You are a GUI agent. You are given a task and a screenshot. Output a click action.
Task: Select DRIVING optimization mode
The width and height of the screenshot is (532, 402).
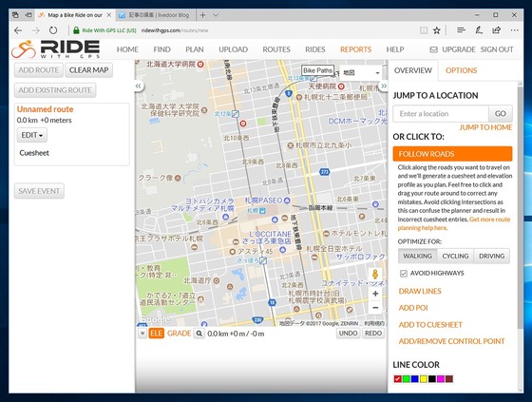pyautogui.click(x=492, y=256)
